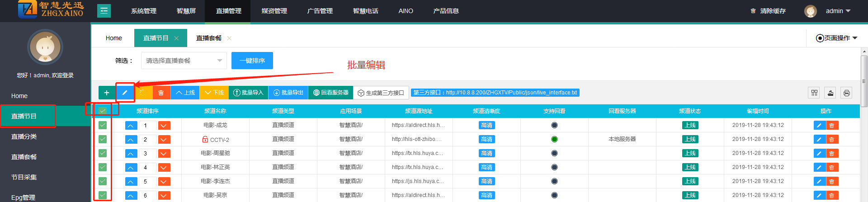The height and width of the screenshot is (202, 868).
Task: Open the column filter grid icon
Action: [x=814, y=93]
